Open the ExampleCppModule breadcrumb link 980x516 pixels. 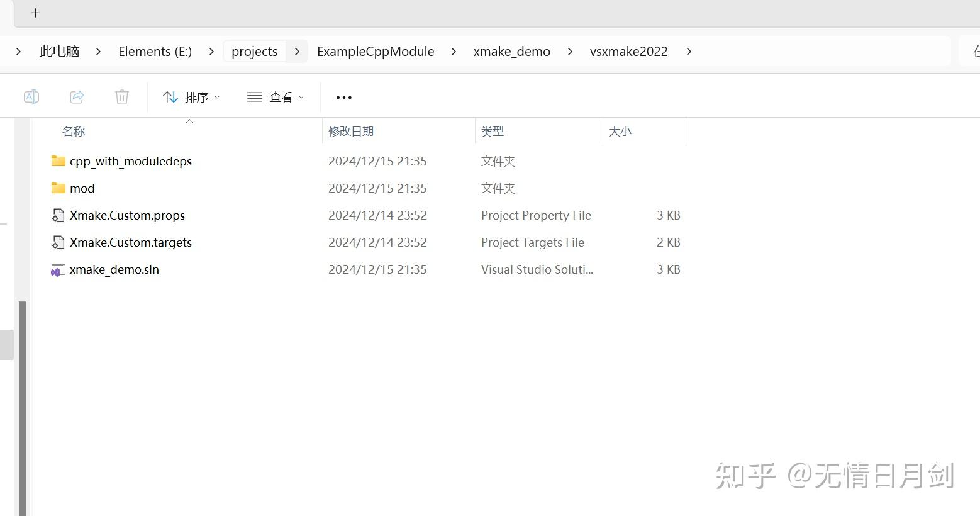tap(376, 51)
